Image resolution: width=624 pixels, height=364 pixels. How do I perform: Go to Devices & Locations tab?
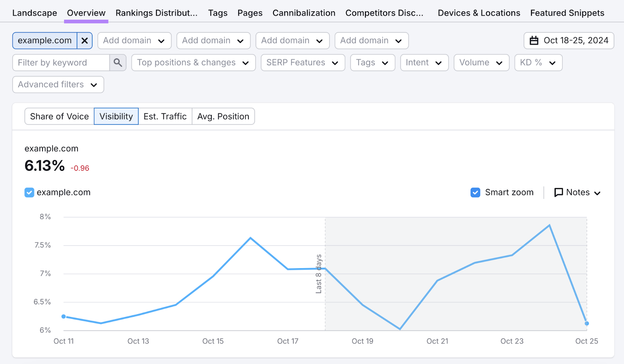coord(479,12)
